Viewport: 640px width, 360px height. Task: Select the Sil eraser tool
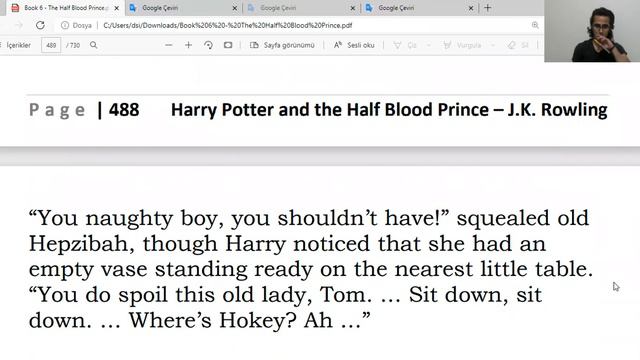coord(518,45)
